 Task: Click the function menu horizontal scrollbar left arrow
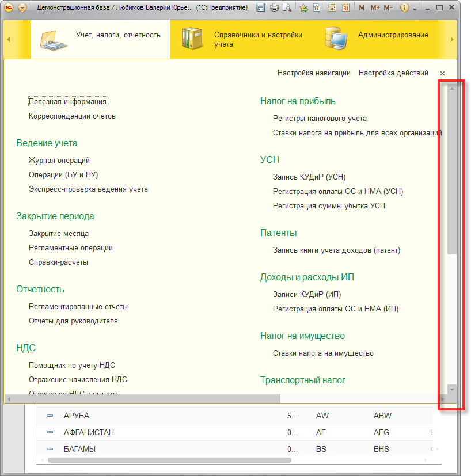pos(9,399)
